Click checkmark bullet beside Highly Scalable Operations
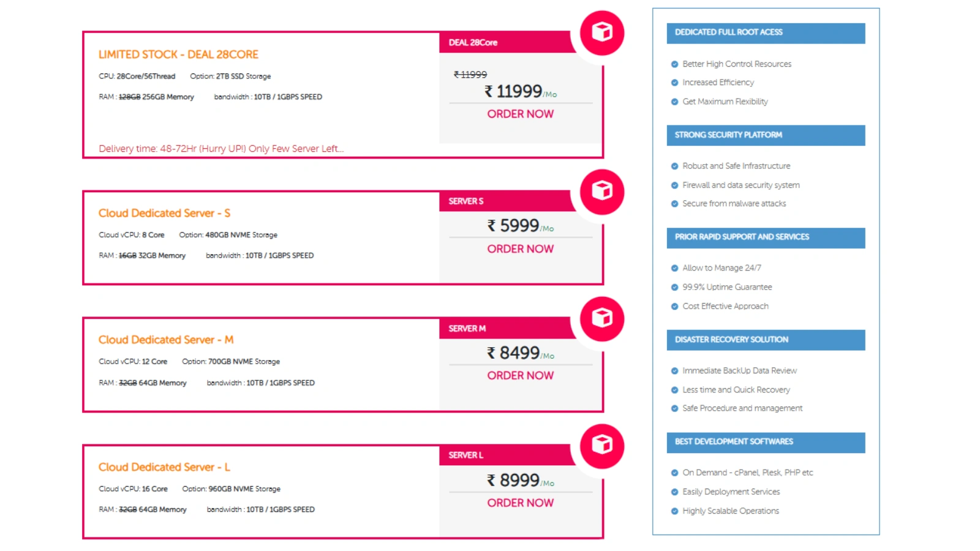This screenshot has height=551, width=980. (674, 511)
